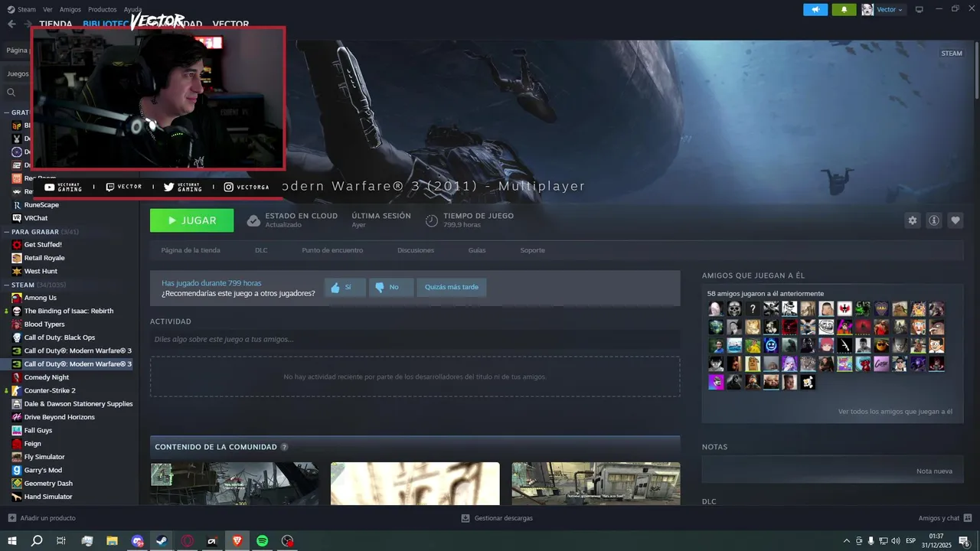Collapse the STEAM library category

tap(6, 285)
